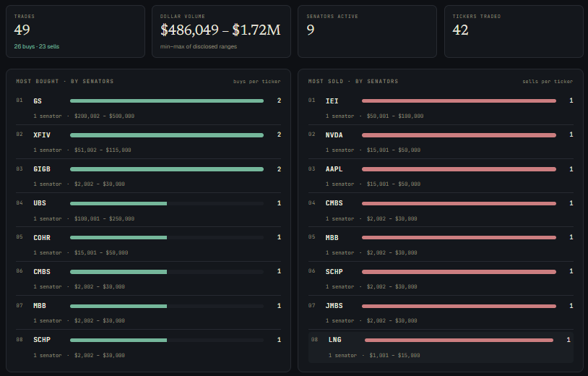Viewport: 588px width, 376px height.
Task: Click the buy count 2 for GIGB
Action: click(x=279, y=169)
